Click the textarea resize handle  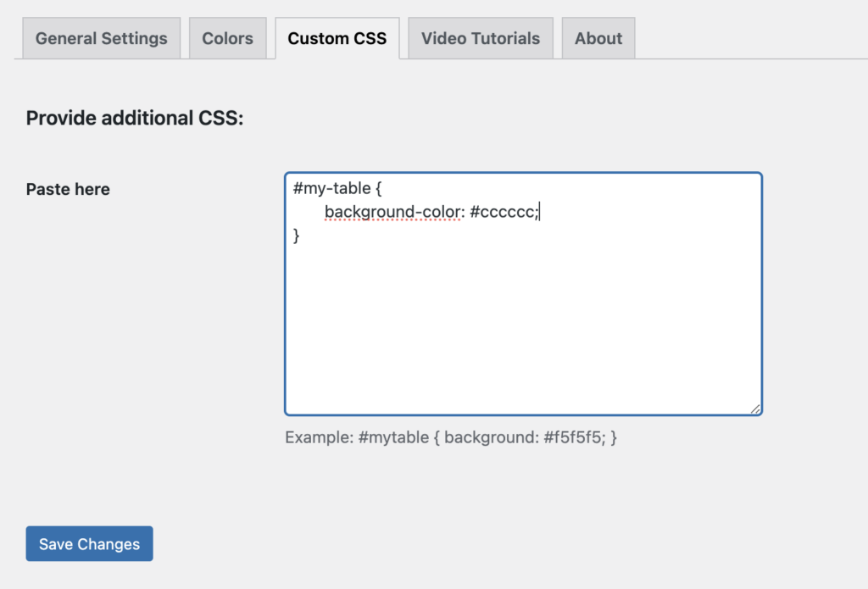(754, 408)
